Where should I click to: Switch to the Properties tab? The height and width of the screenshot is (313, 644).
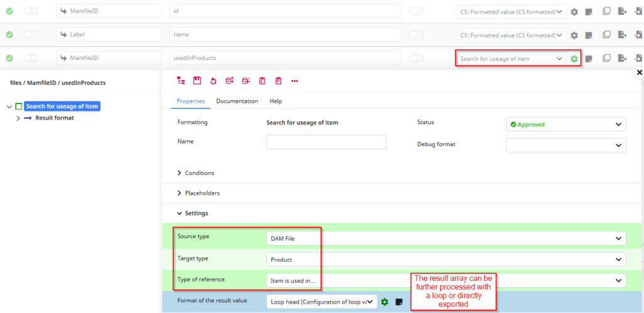click(191, 101)
